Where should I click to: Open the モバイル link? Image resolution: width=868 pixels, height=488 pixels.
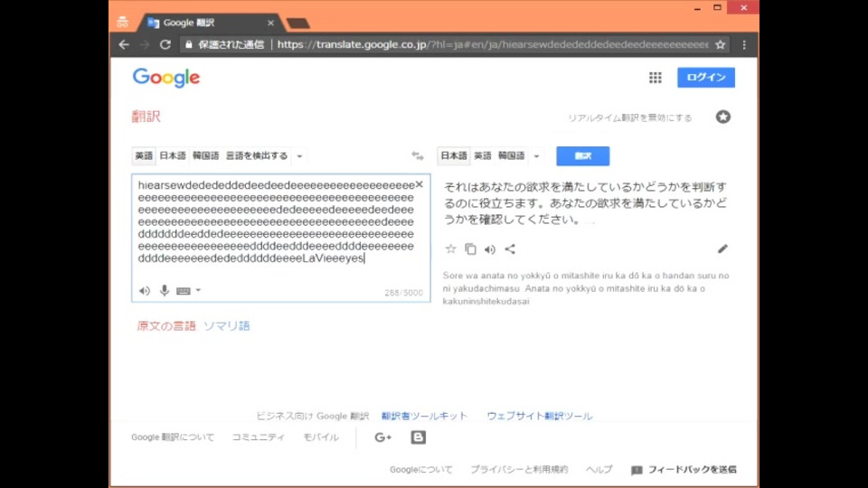click(320, 437)
